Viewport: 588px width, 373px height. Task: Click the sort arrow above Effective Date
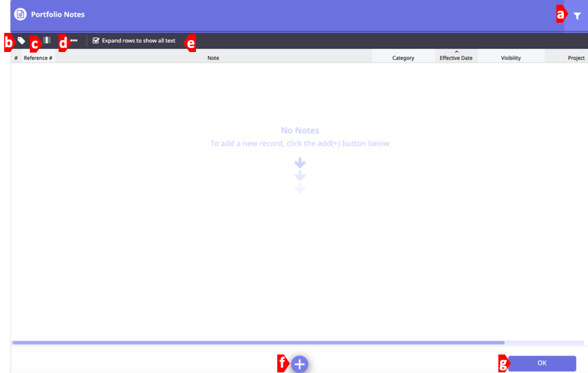tap(456, 52)
